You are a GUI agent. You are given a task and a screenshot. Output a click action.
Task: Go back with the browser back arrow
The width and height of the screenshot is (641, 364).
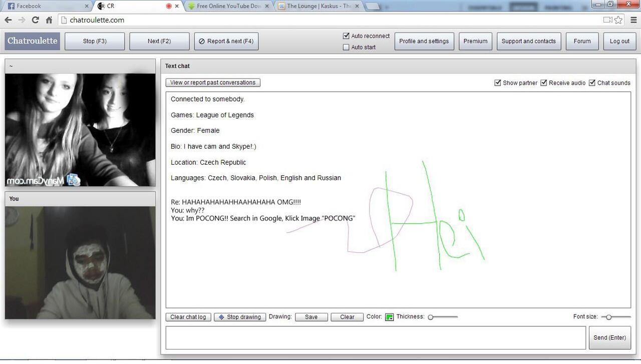pos(8,20)
